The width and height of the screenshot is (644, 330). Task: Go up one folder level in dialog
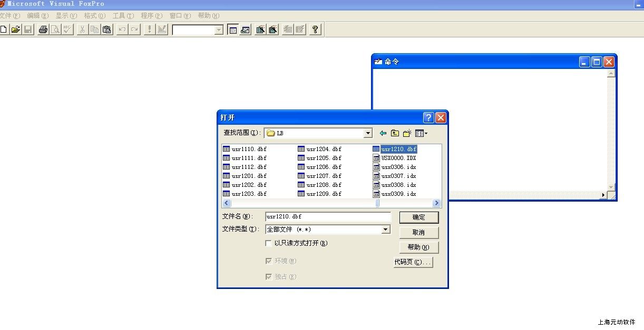point(395,133)
